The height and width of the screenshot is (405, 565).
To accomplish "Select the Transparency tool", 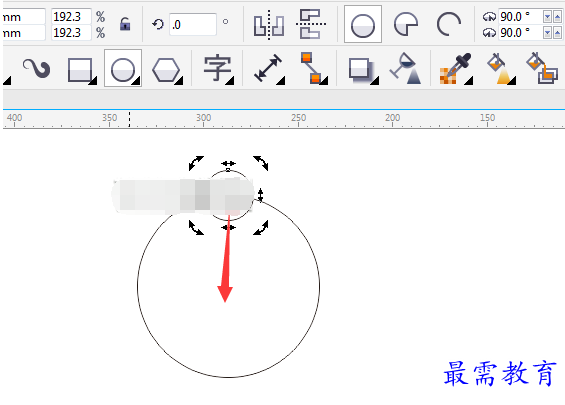I will [406, 68].
